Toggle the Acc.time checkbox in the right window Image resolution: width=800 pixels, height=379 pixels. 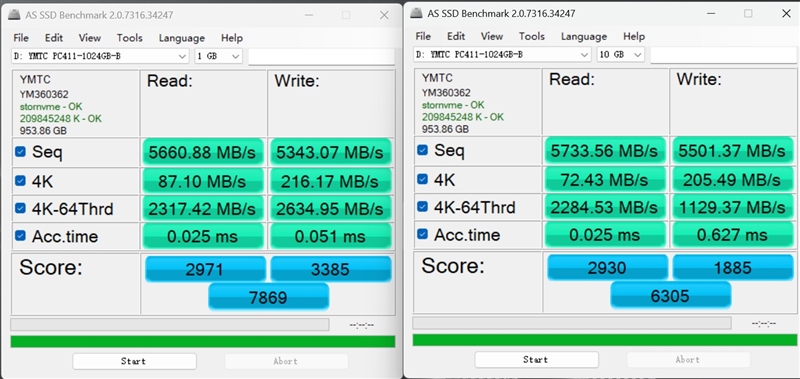tap(422, 234)
